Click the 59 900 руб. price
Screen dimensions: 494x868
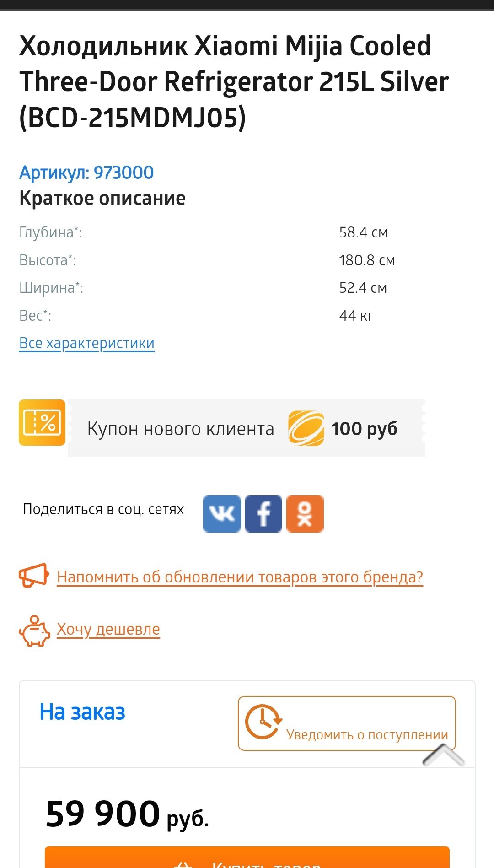pos(128,814)
